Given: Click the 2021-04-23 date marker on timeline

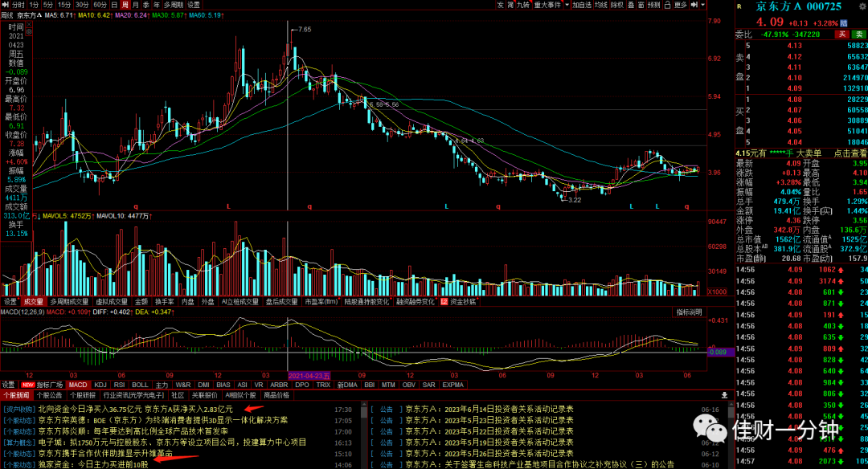Looking at the screenshot, I should coord(309,376).
